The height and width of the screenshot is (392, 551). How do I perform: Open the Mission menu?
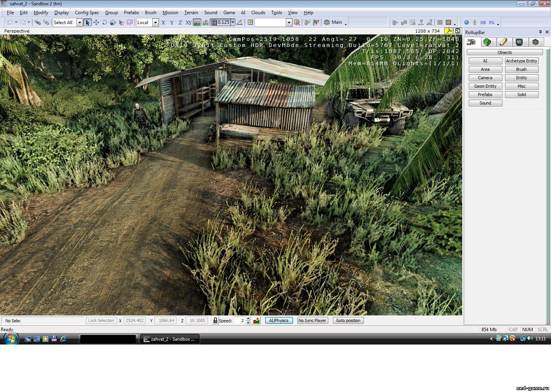[170, 13]
